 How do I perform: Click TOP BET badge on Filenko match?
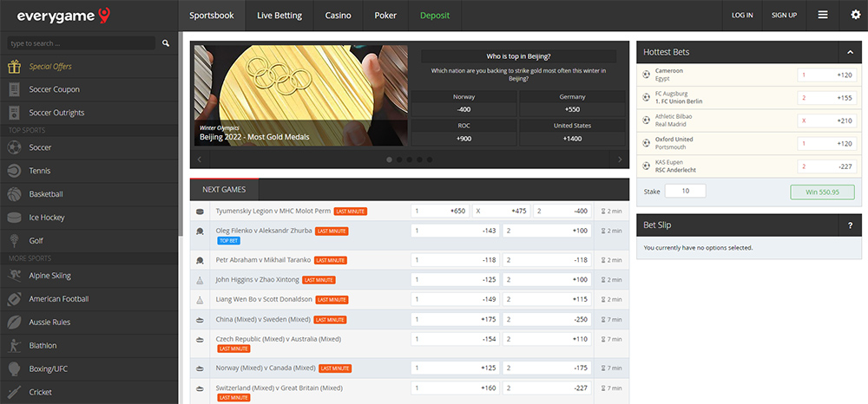point(228,241)
